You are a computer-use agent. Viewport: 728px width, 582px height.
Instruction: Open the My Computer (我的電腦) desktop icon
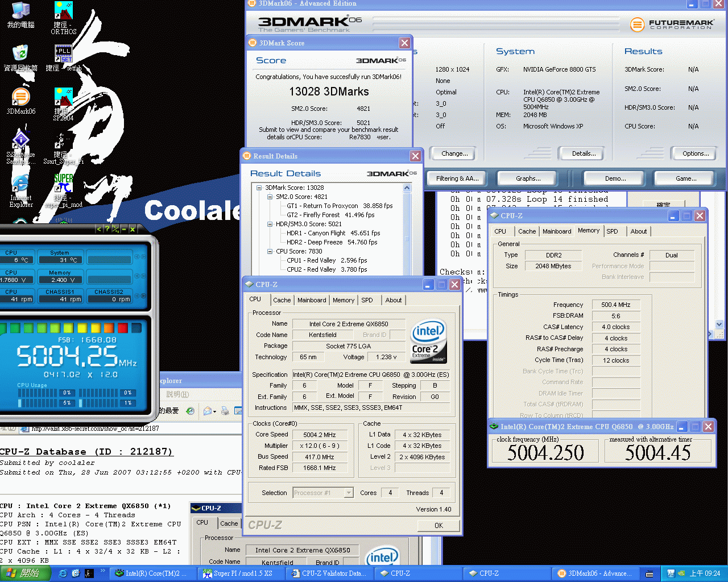tap(20, 15)
